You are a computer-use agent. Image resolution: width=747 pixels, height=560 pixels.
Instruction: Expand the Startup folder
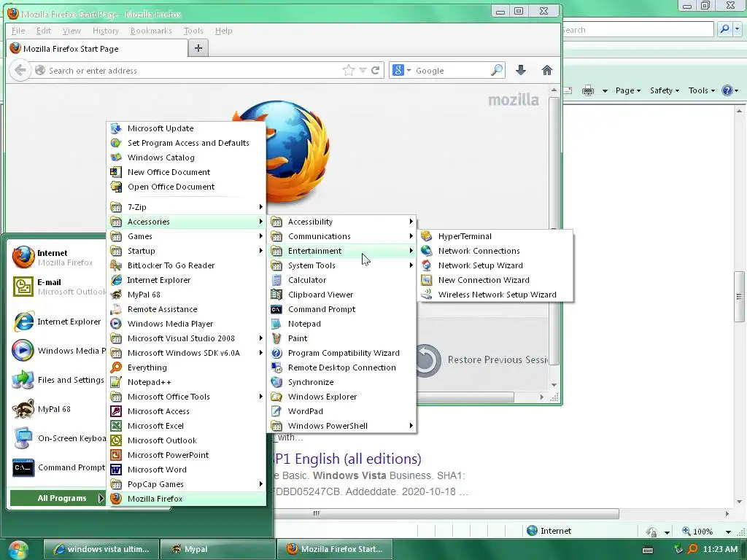(x=186, y=251)
